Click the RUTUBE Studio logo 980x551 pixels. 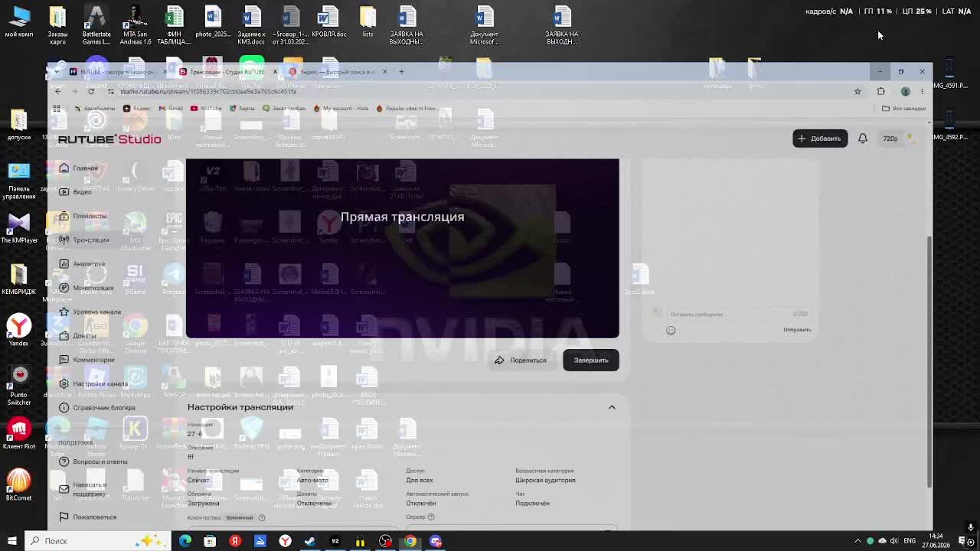coord(109,139)
